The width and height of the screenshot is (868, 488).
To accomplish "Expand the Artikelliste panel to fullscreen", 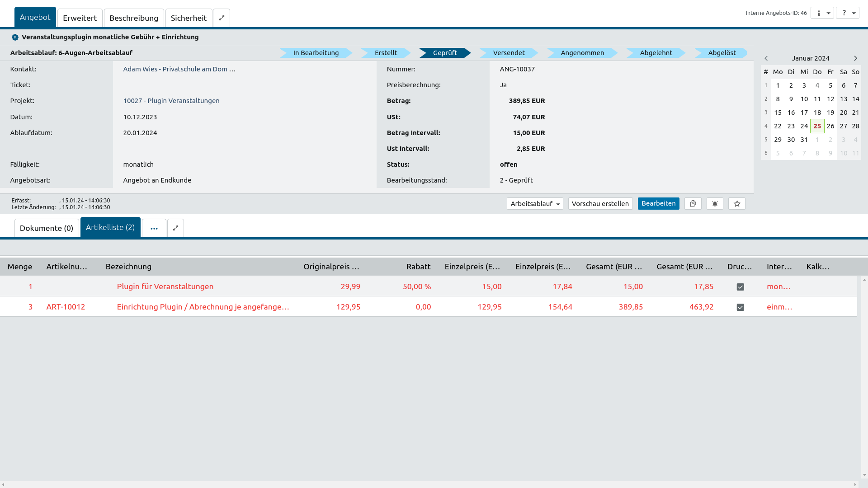I will pos(175,228).
